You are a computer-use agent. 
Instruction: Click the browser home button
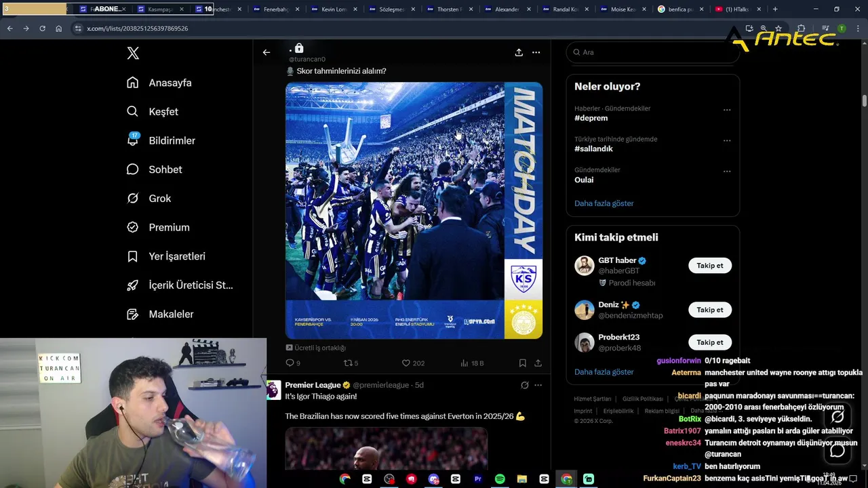click(59, 28)
